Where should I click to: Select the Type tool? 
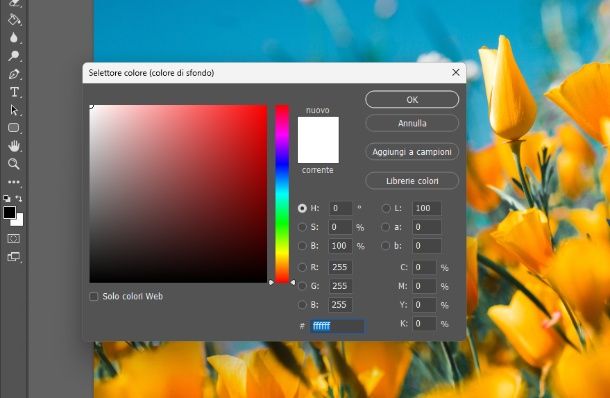pyautogui.click(x=14, y=92)
